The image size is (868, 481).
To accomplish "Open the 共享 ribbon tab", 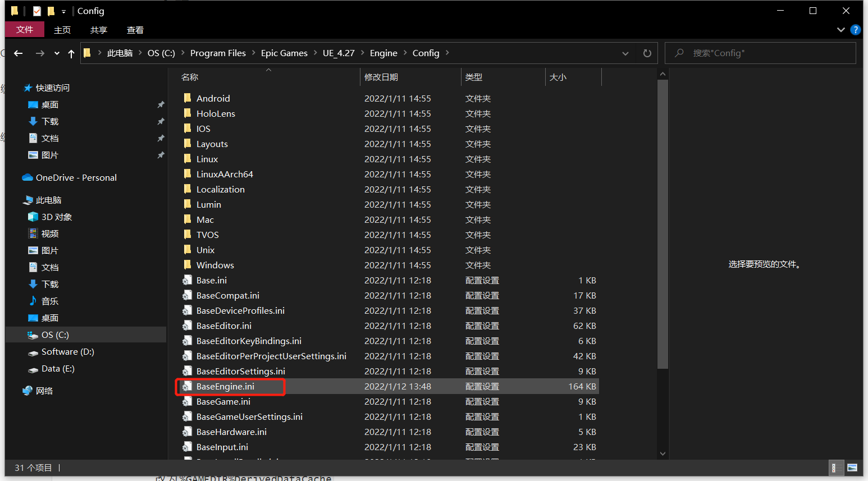I will coord(99,30).
